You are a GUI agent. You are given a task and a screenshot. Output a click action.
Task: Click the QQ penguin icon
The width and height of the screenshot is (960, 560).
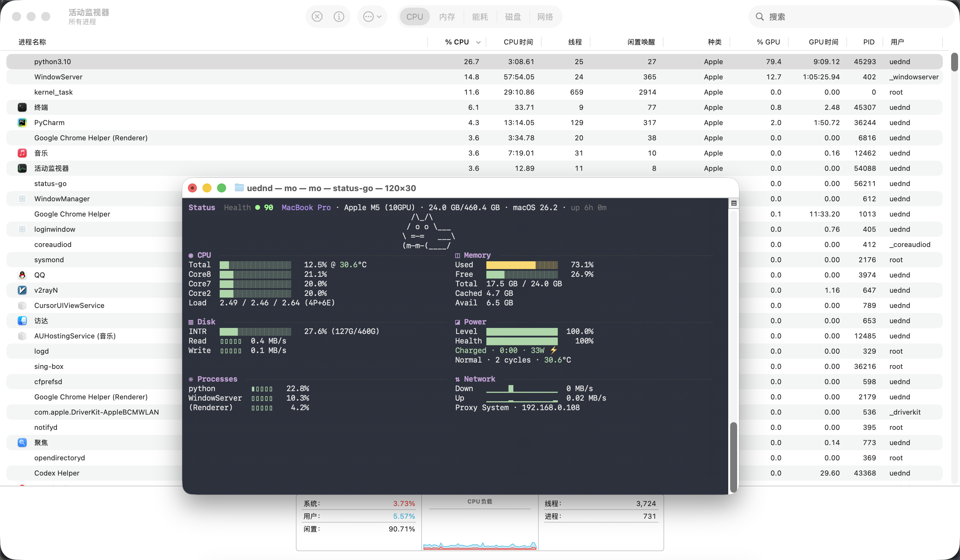click(22, 275)
